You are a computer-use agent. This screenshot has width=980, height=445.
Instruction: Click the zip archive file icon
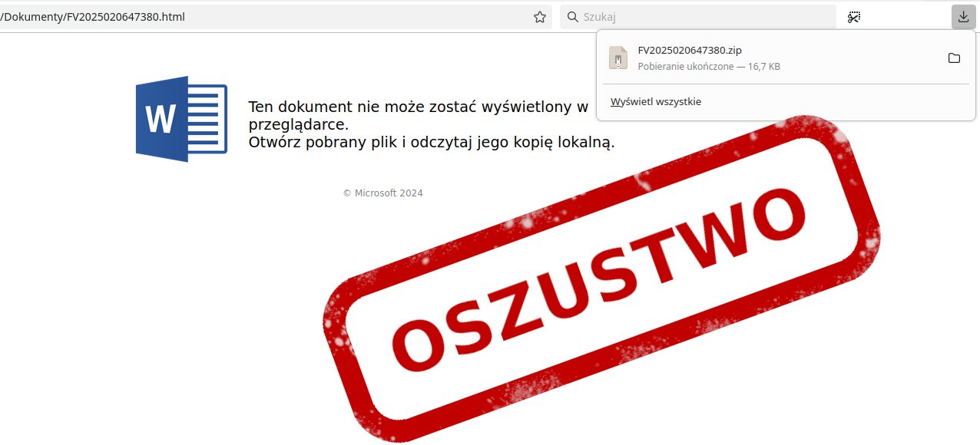618,58
